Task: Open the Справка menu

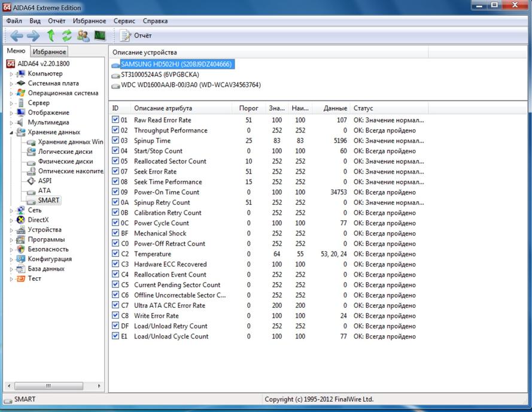Action: [155, 21]
